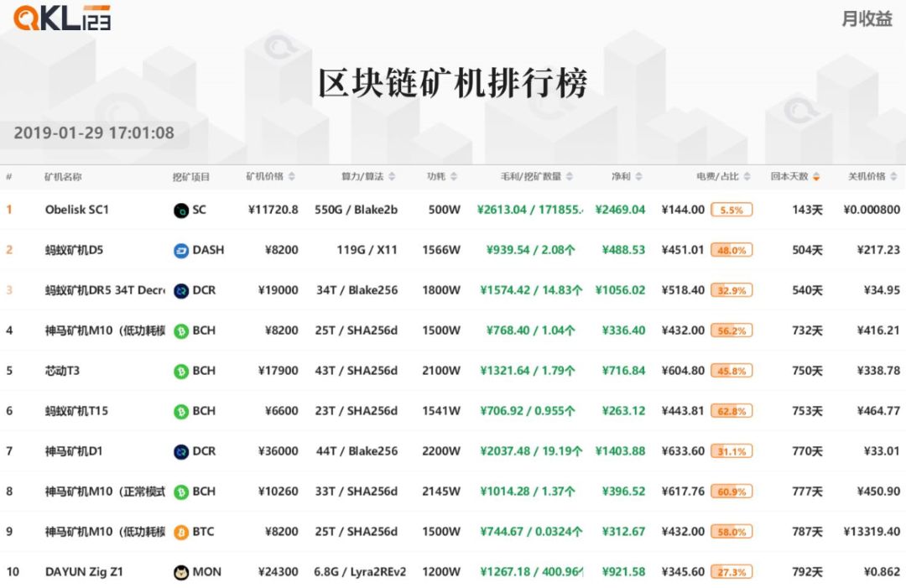Click the 5.5% electricity ratio bar

(x=732, y=211)
